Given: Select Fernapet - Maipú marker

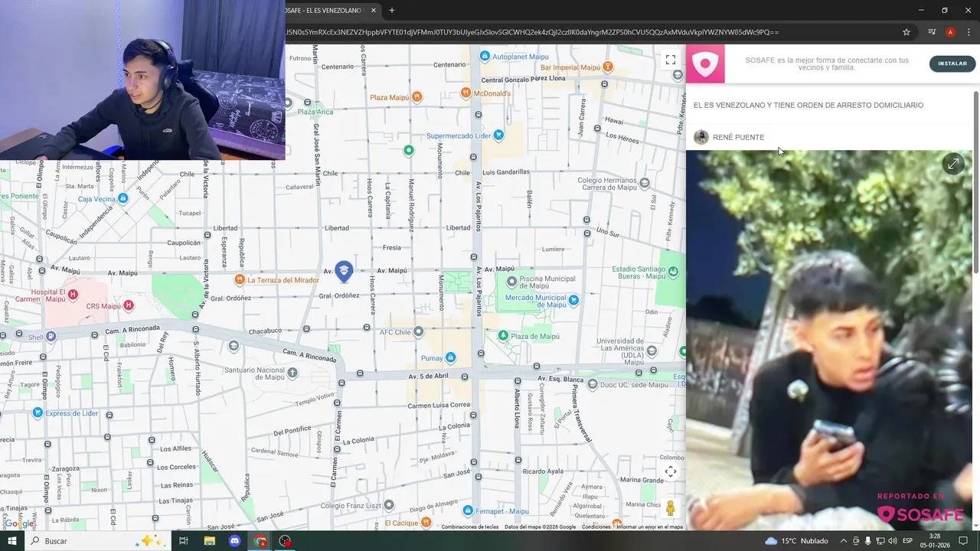Looking at the screenshot, I should (x=468, y=510).
